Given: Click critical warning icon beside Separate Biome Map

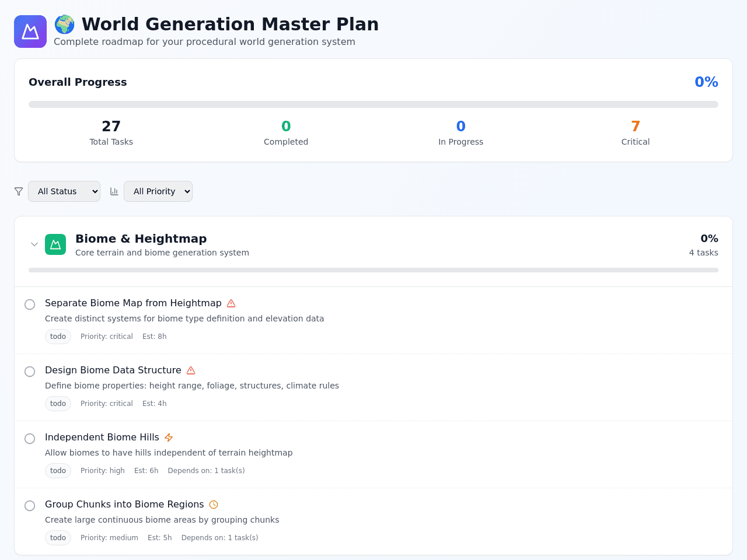Looking at the screenshot, I should click(x=231, y=303).
